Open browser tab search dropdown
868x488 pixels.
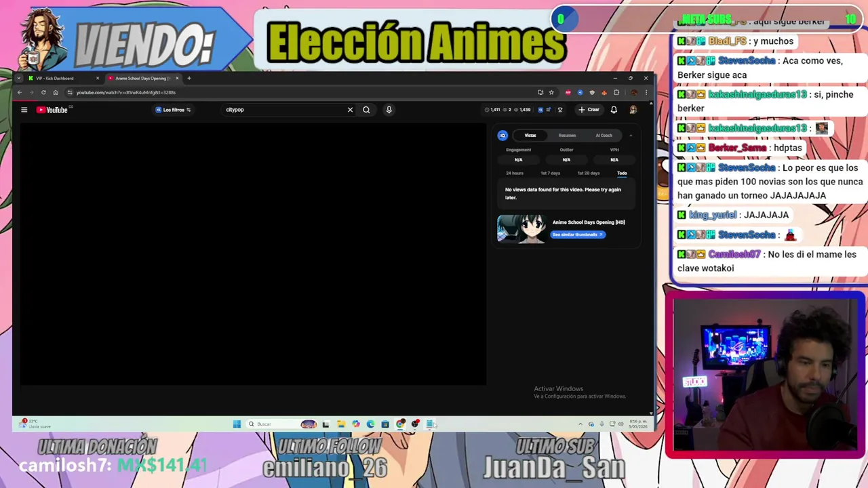click(19, 78)
